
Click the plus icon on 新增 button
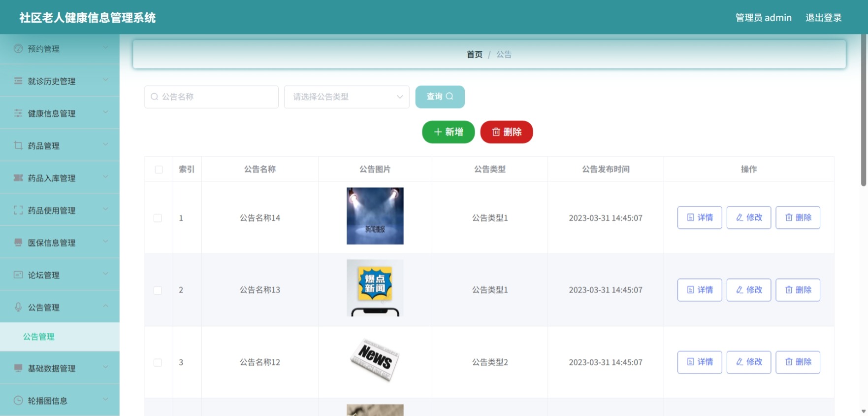438,132
